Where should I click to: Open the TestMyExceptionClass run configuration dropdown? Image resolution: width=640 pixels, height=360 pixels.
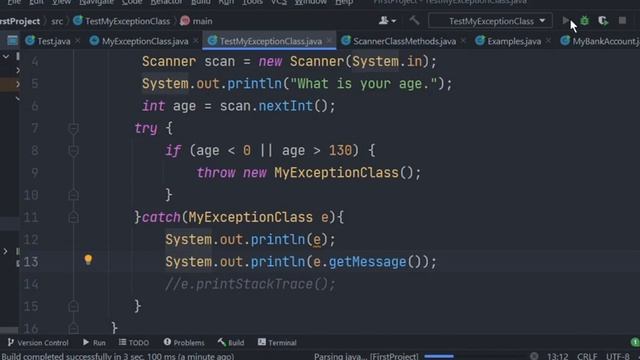pos(491,21)
